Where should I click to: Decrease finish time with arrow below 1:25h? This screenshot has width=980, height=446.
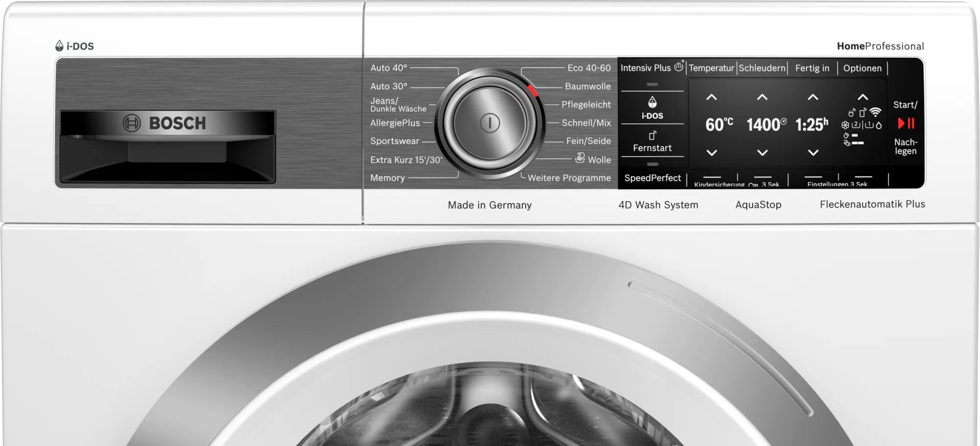point(813,153)
